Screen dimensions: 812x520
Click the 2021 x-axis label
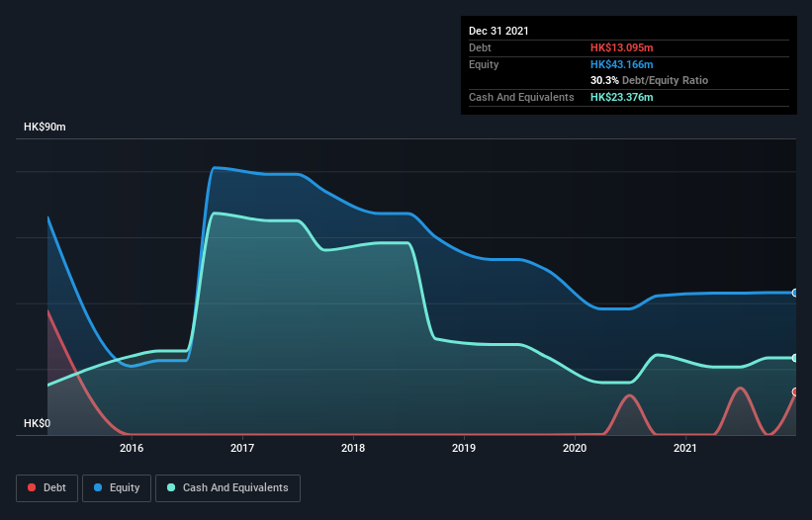(x=685, y=448)
